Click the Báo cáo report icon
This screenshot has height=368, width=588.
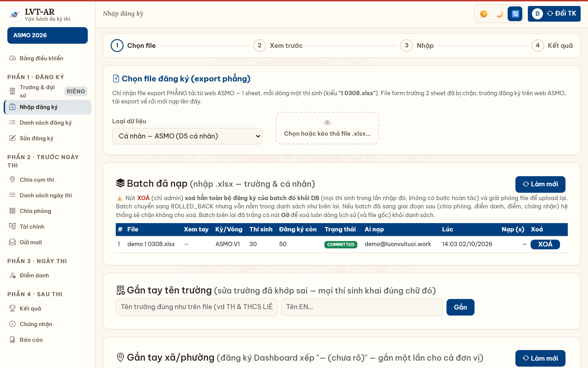click(12, 339)
